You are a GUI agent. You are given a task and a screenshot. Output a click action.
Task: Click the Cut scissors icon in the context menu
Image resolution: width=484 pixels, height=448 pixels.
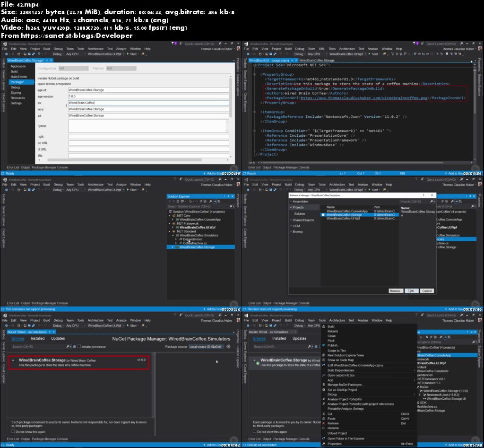[x=324, y=414]
